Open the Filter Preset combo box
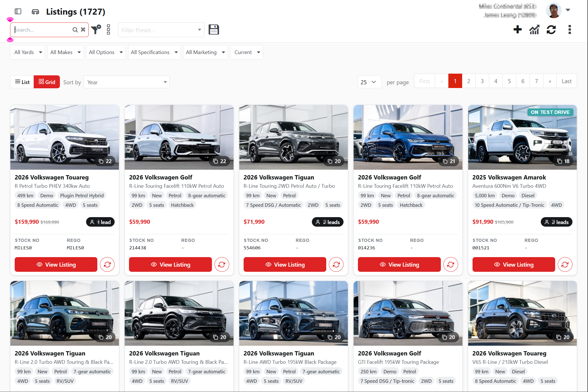Viewport: 588px width, 392px height. [x=161, y=30]
